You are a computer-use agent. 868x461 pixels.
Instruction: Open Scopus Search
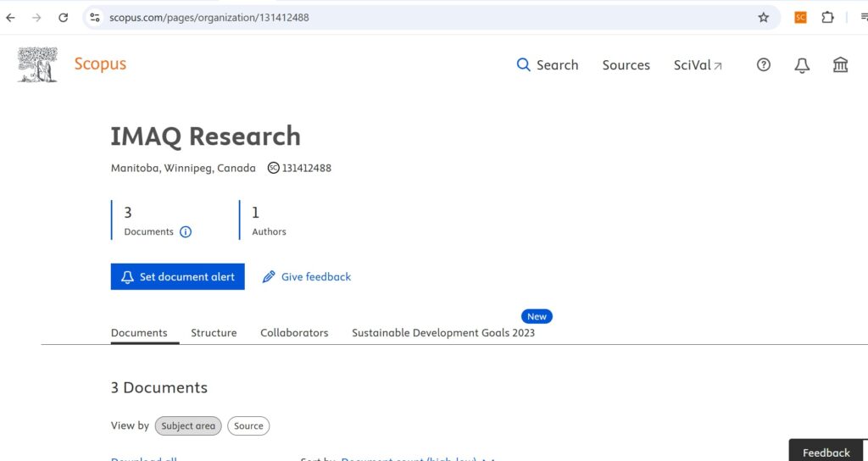[x=548, y=65]
